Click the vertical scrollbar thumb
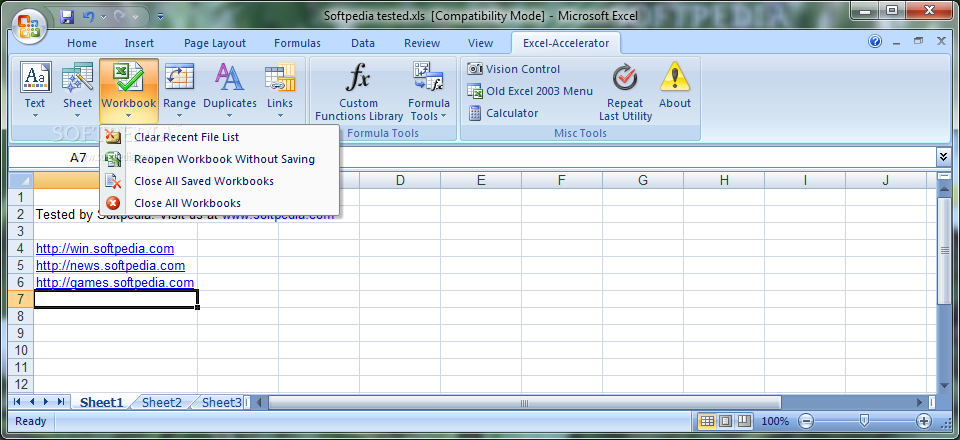 [x=943, y=250]
